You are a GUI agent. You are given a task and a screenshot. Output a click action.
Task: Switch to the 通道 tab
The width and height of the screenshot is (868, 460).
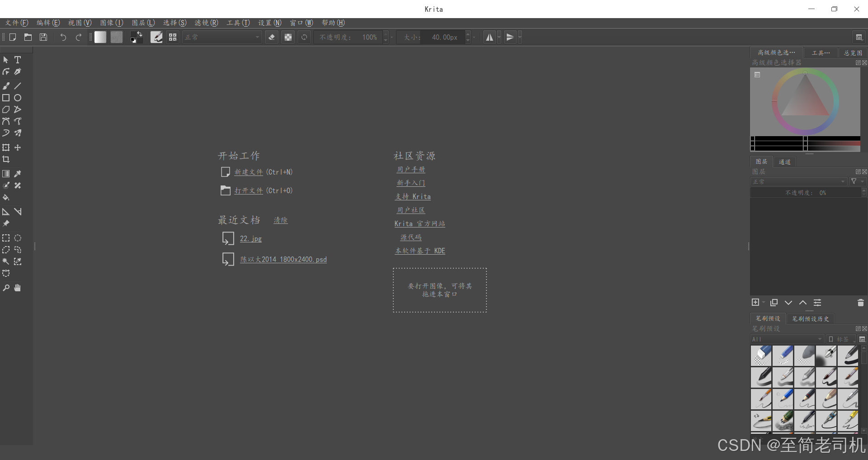pos(785,162)
